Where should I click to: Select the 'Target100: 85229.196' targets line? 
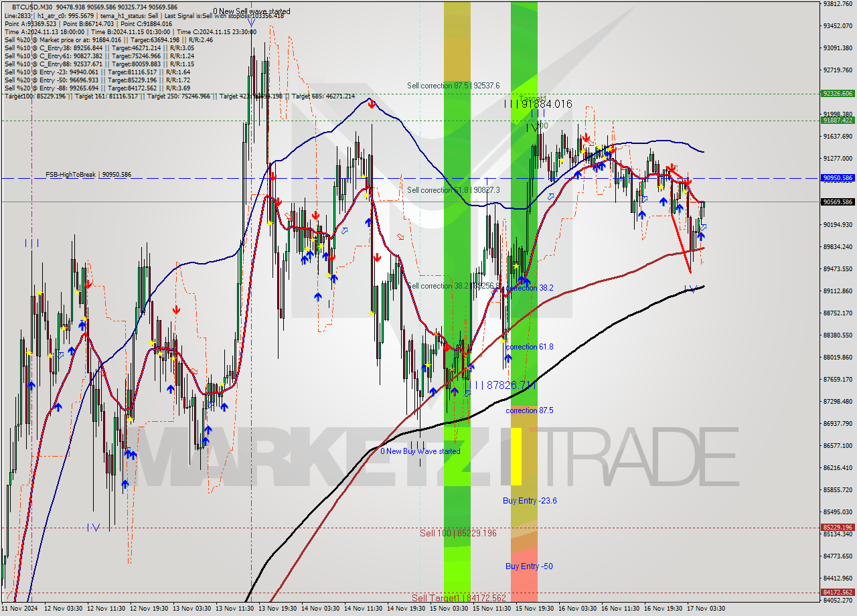click(x=179, y=96)
